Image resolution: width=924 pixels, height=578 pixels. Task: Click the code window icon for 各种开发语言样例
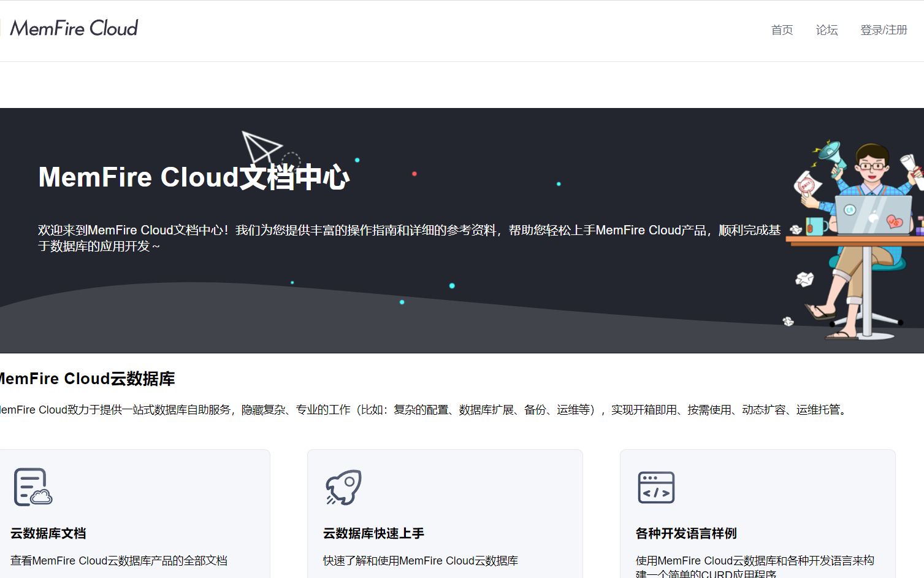tap(656, 487)
